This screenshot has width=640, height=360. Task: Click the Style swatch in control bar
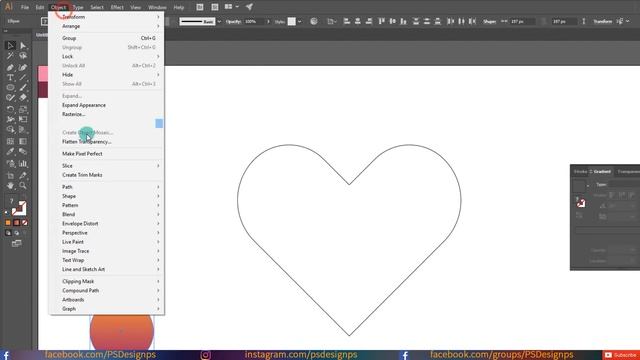[291, 21]
